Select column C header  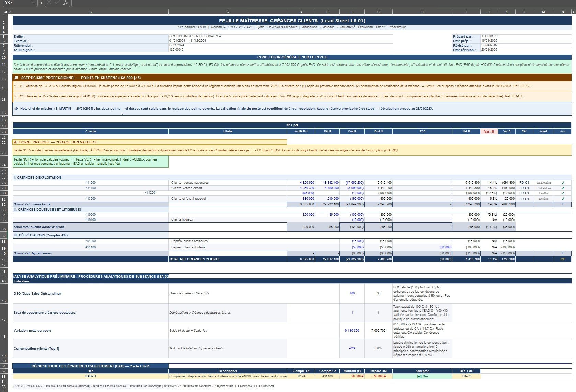pyautogui.click(x=228, y=12)
